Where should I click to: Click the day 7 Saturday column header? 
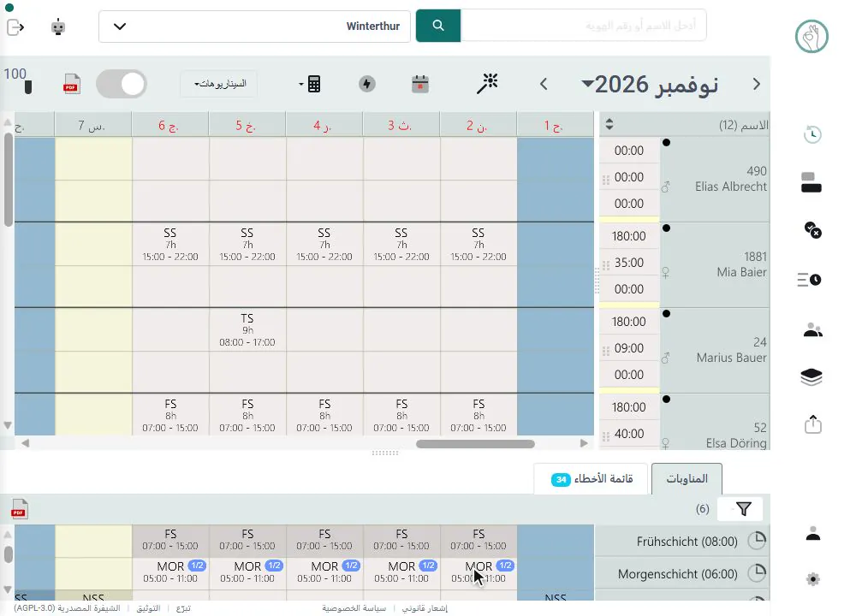click(x=92, y=125)
